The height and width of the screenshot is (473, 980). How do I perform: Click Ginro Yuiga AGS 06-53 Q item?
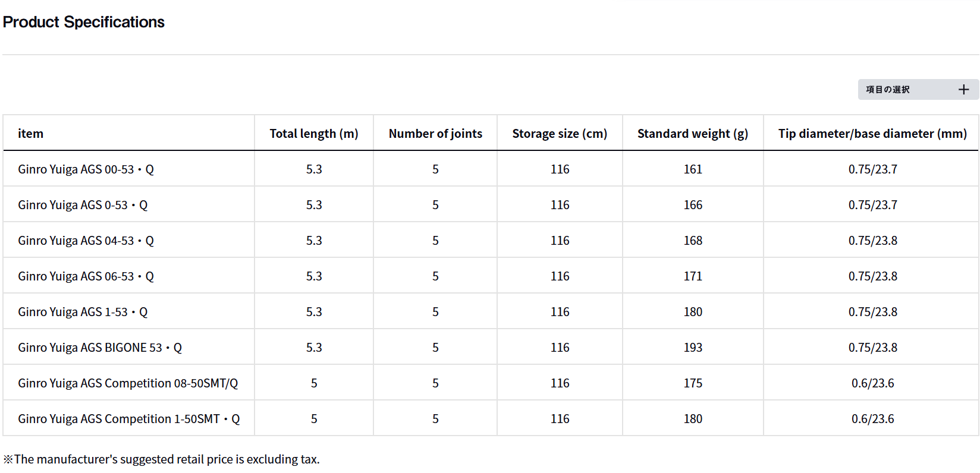tap(86, 276)
